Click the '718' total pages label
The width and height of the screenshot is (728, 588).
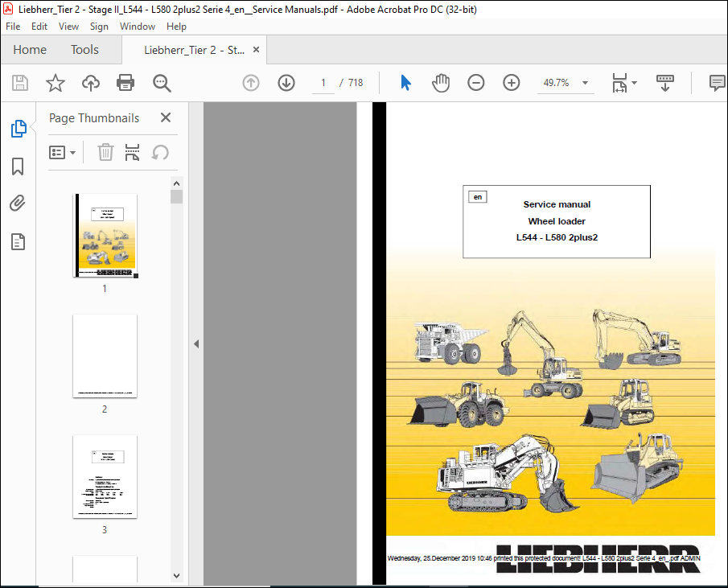click(x=356, y=83)
